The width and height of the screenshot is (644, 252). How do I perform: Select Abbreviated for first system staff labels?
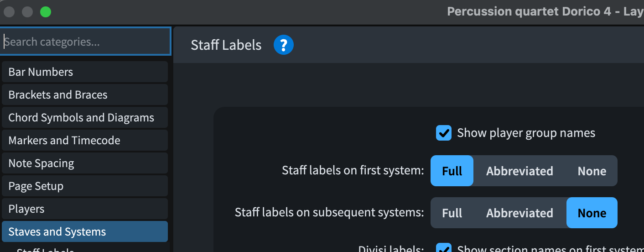519,171
